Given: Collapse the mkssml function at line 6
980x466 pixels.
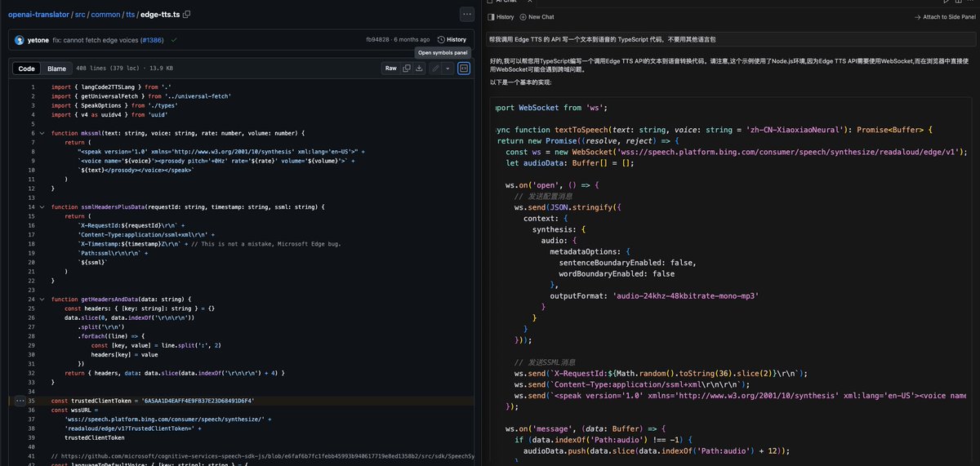Looking at the screenshot, I should pyautogui.click(x=41, y=132).
